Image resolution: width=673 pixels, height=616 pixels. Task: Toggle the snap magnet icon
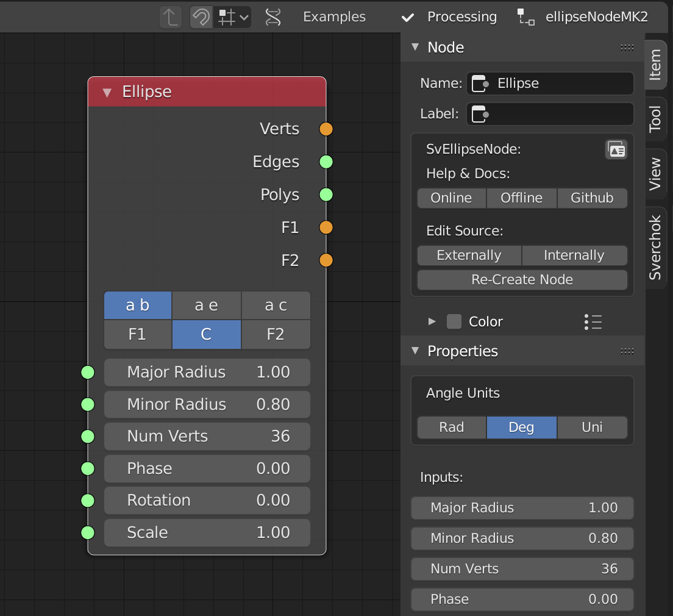point(201,17)
